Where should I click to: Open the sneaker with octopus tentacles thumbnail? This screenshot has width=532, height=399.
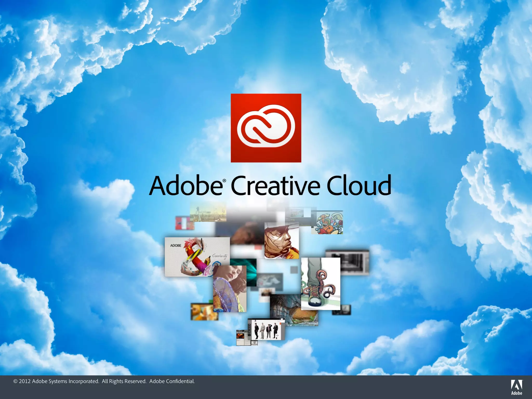pos(321,284)
